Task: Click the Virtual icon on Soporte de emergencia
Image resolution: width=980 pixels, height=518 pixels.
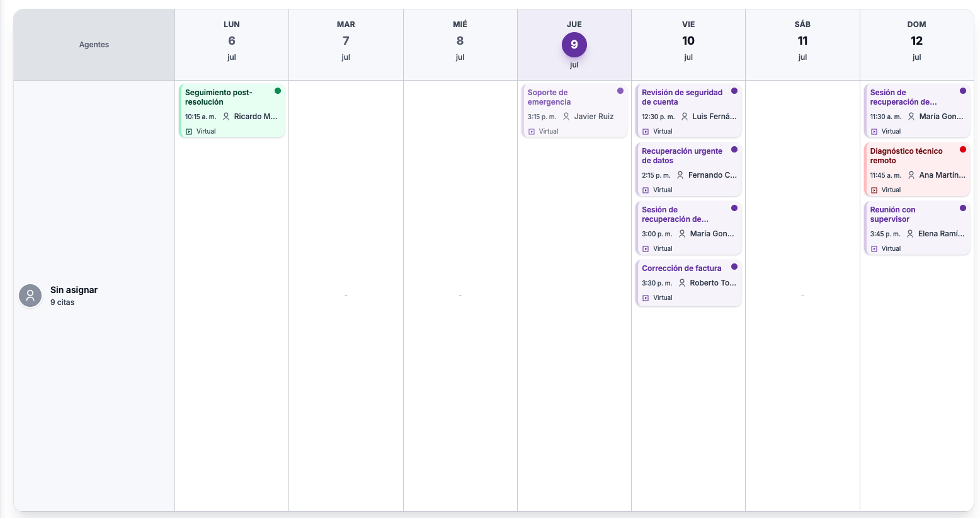Action: (x=532, y=132)
